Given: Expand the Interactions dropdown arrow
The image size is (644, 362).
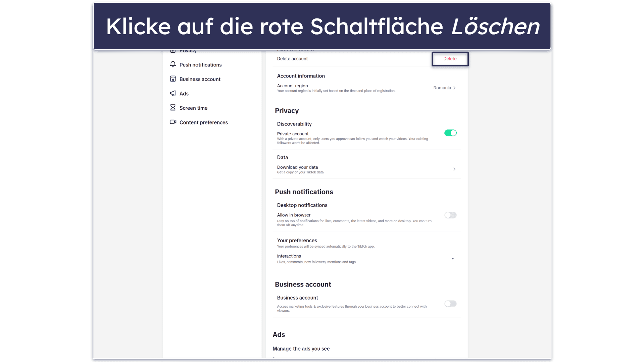Looking at the screenshot, I should pos(453,259).
